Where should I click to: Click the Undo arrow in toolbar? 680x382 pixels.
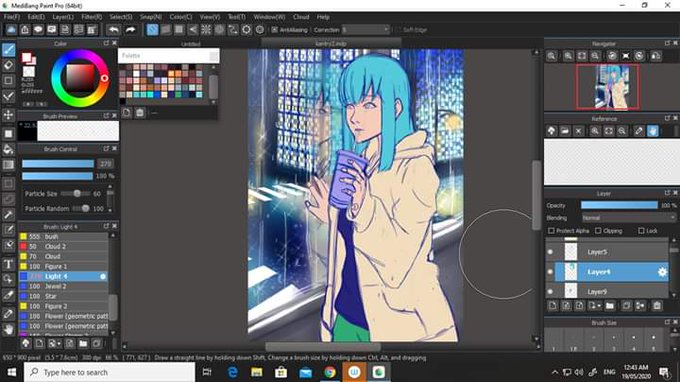[114, 29]
